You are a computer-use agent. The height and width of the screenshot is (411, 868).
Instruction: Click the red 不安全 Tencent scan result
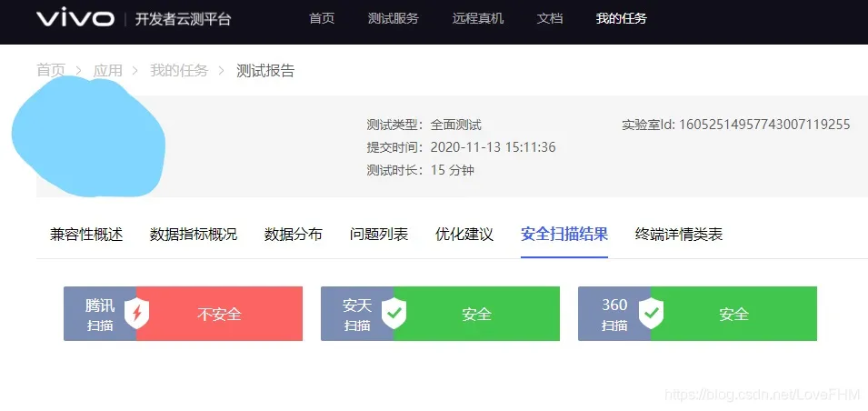pos(219,314)
